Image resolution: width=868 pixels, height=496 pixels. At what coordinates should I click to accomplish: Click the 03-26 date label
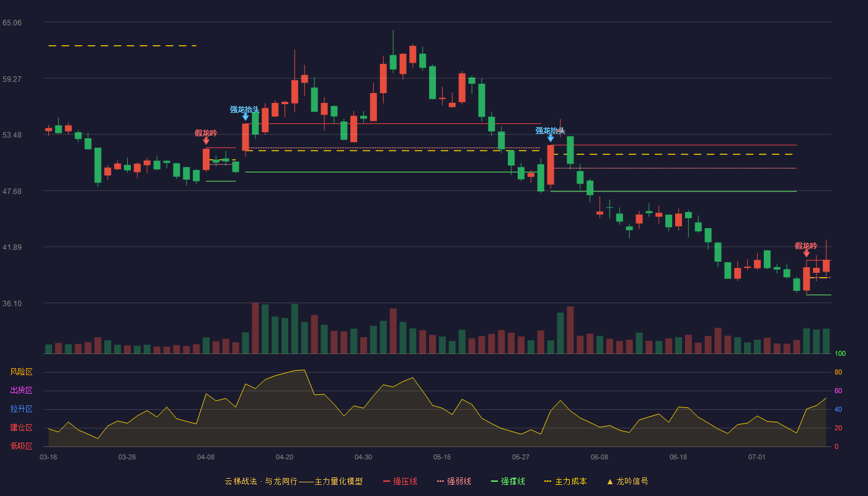click(127, 458)
